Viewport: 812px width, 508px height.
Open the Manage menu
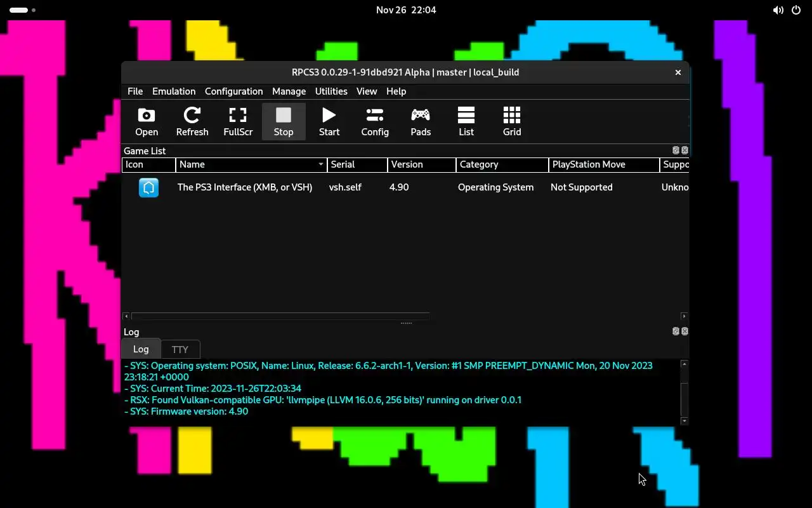289,91
